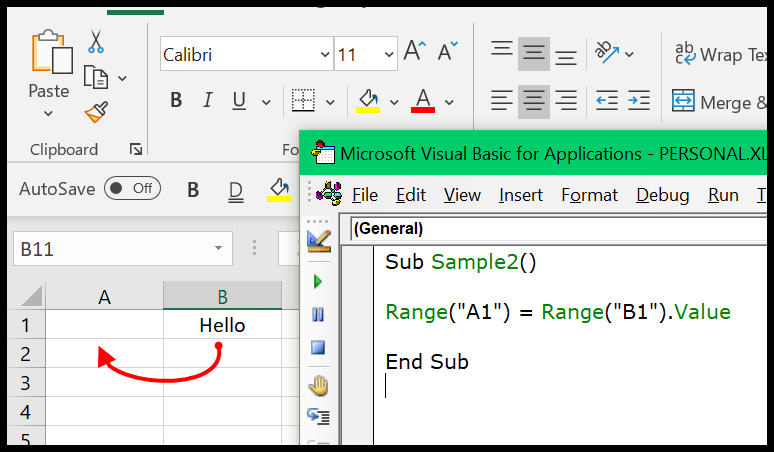Click the Cut scissors icon
This screenshot has height=452, width=774.
point(96,41)
